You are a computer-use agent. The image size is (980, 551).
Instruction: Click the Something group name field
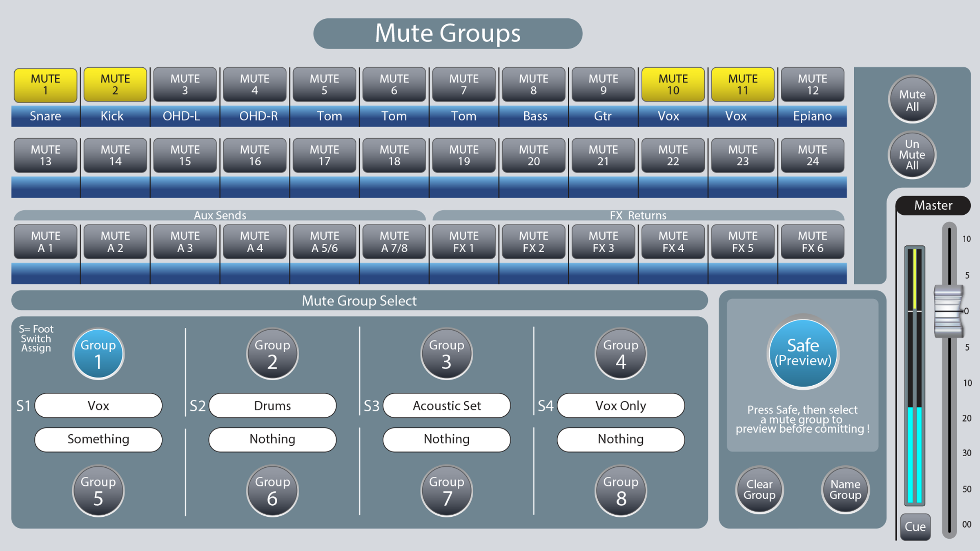click(98, 439)
